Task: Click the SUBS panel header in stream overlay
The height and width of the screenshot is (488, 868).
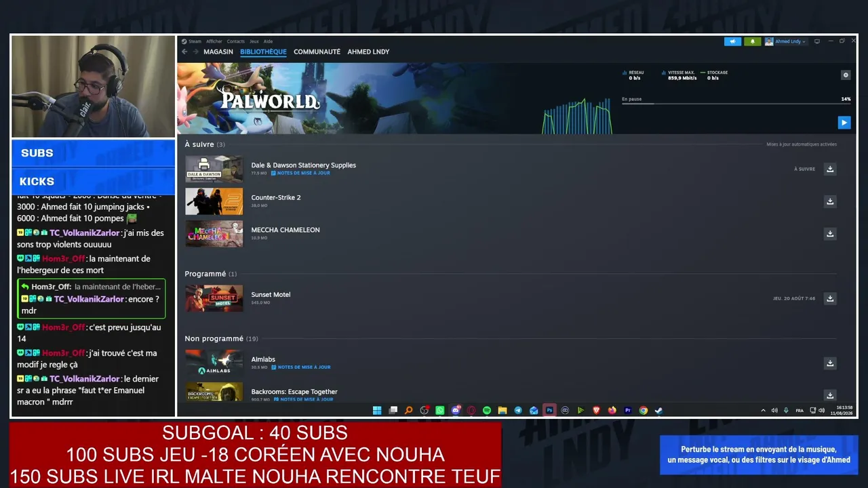Action: [94, 153]
